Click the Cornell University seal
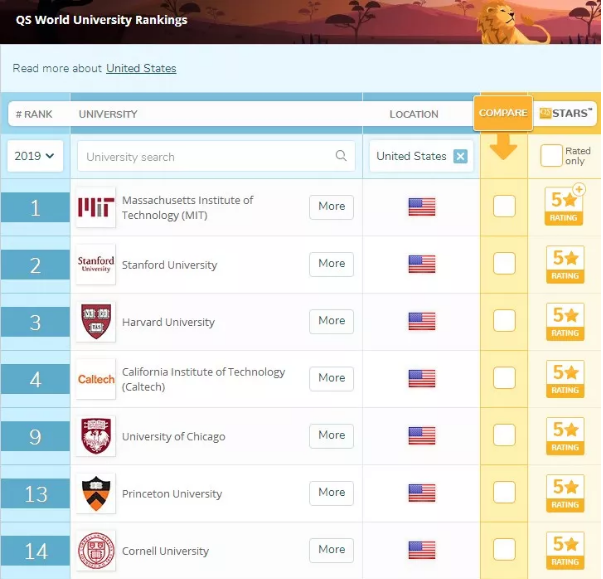 (96, 551)
